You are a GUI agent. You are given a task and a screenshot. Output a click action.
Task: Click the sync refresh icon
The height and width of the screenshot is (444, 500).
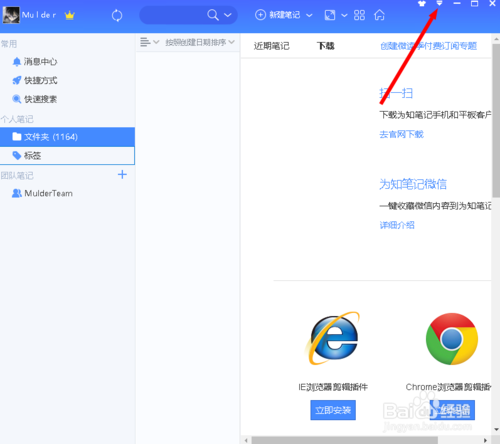pyautogui.click(x=117, y=15)
